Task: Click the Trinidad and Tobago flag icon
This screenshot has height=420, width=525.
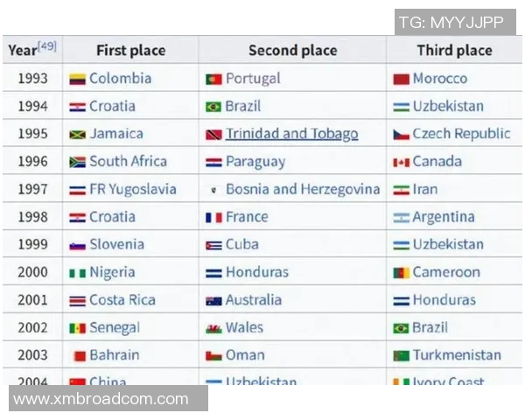Action: (x=213, y=135)
